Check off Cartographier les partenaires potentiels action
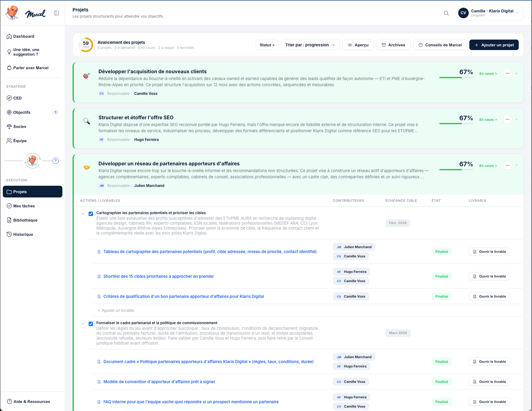 (91, 214)
